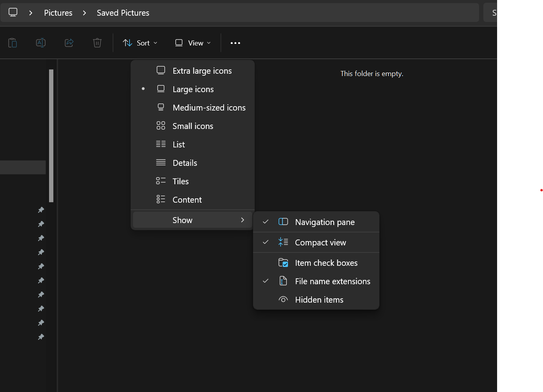Collapse the View dropdown menu
This screenshot has width=543, height=392.
pos(193,43)
